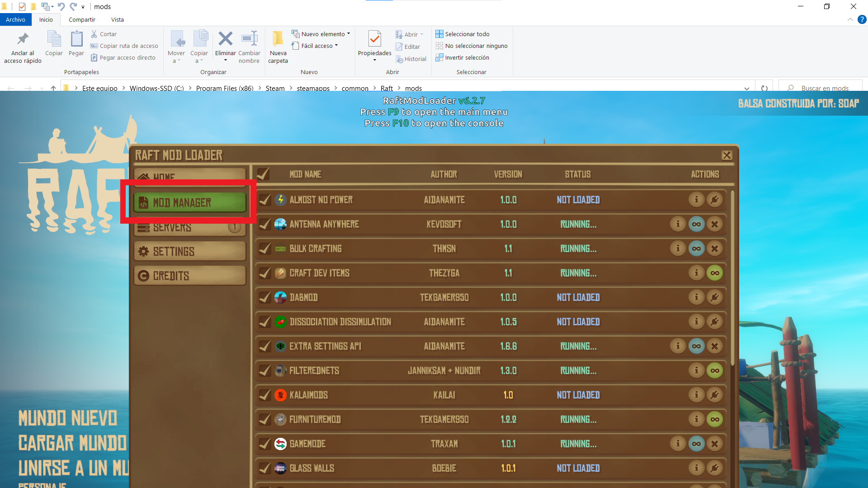Click Seleccionar todo in the ribbon

click(462, 34)
